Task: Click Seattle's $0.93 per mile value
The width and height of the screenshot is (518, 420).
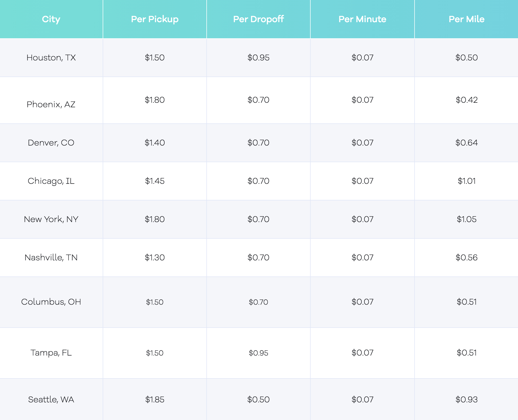Action: (466, 400)
